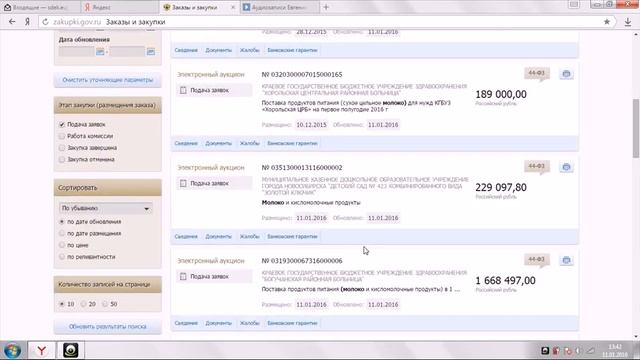Go back using the browser back arrow
Viewport: 640px width, 360px height.
(x=12, y=22)
